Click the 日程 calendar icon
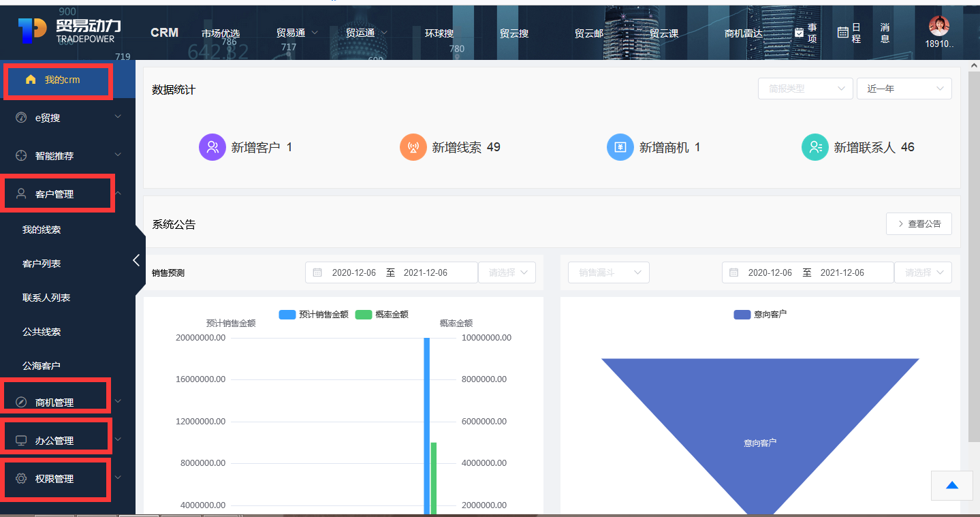The image size is (980, 517). click(842, 32)
